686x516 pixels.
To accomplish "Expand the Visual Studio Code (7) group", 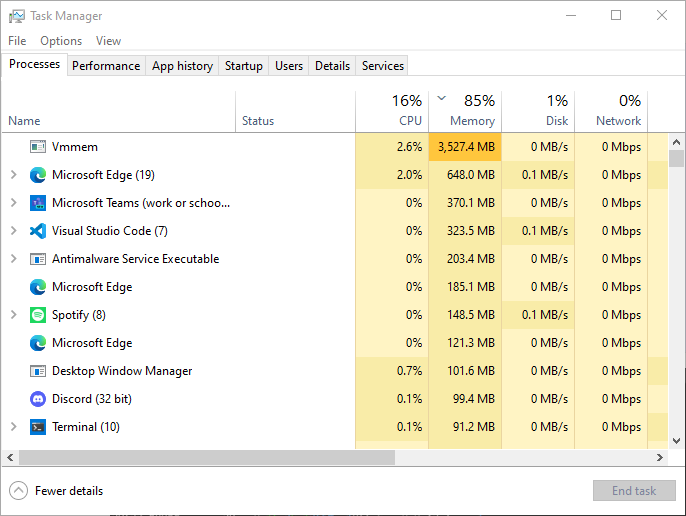I will point(14,231).
